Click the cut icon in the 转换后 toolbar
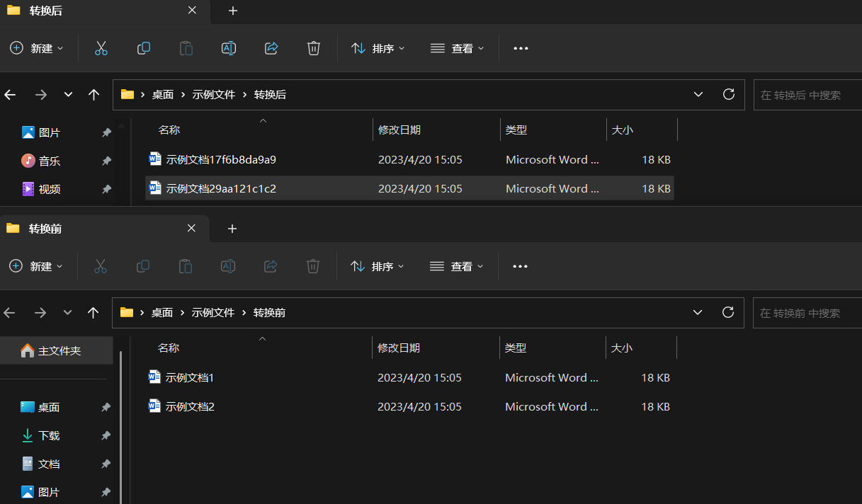The image size is (862, 504). pyautogui.click(x=101, y=48)
